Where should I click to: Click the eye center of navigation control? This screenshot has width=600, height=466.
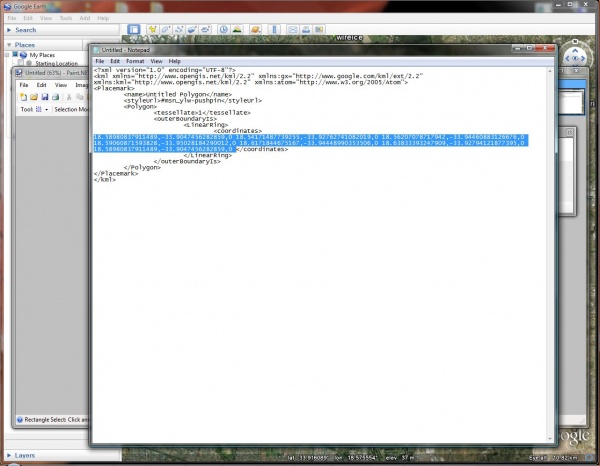575,59
